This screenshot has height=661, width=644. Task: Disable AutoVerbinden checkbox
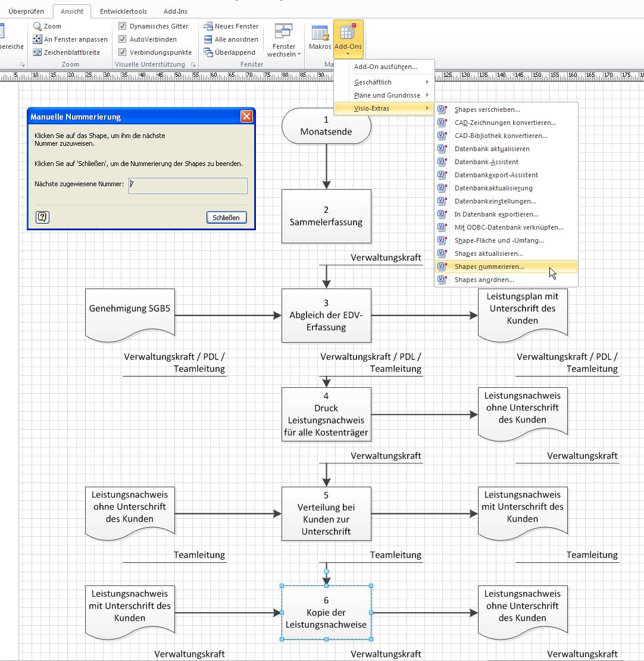pos(122,39)
